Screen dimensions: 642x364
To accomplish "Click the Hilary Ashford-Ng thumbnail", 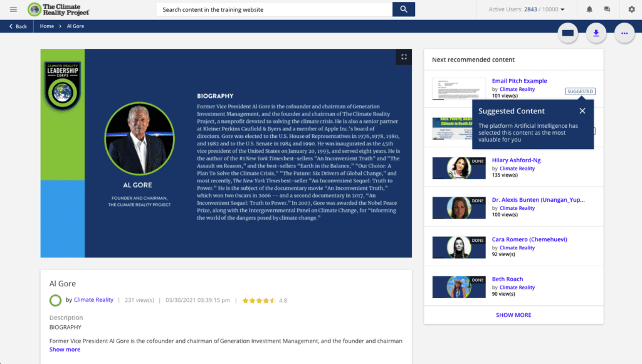I will [458, 168].
